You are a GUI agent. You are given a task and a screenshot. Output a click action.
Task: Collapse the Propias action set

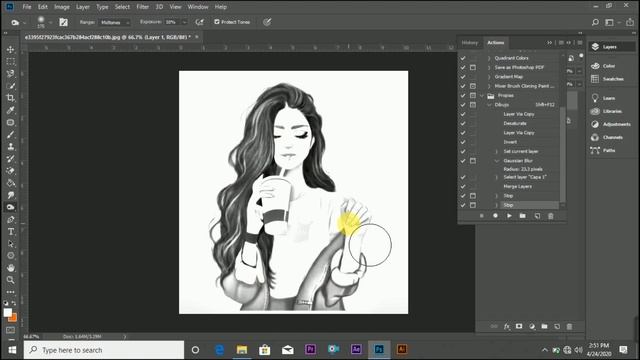(x=482, y=96)
